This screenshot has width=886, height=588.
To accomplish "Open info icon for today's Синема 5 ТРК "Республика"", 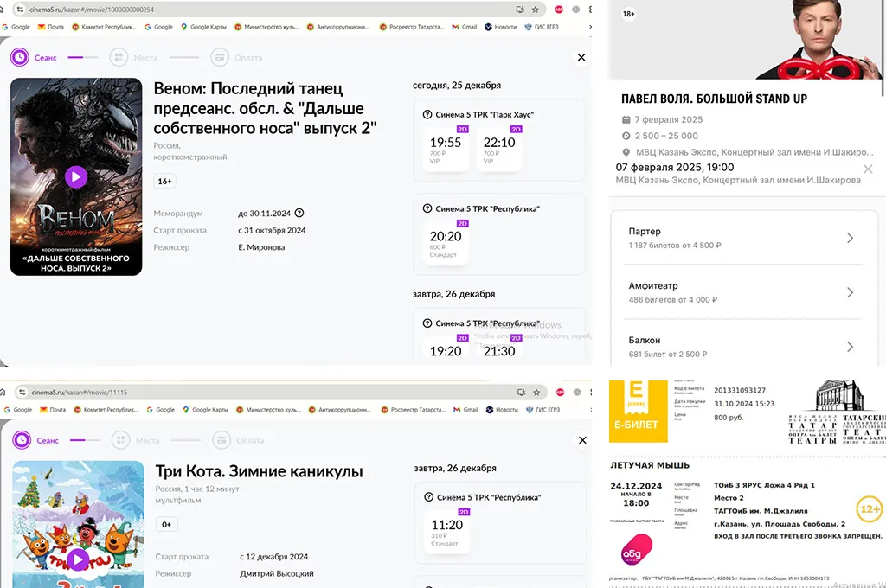I will (427, 208).
